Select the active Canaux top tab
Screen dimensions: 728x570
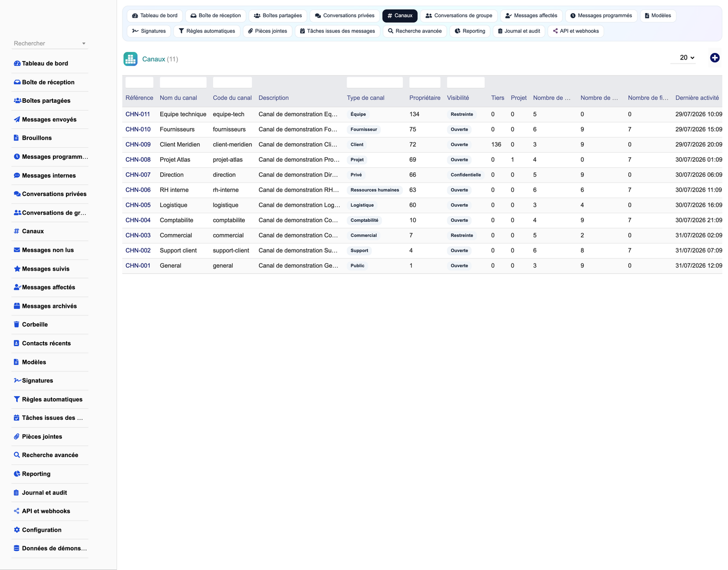point(400,16)
